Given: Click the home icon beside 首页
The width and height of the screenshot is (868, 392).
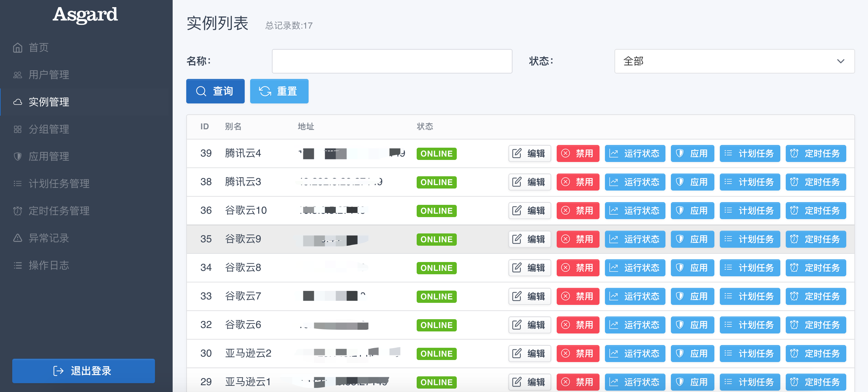Looking at the screenshot, I should click(18, 48).
